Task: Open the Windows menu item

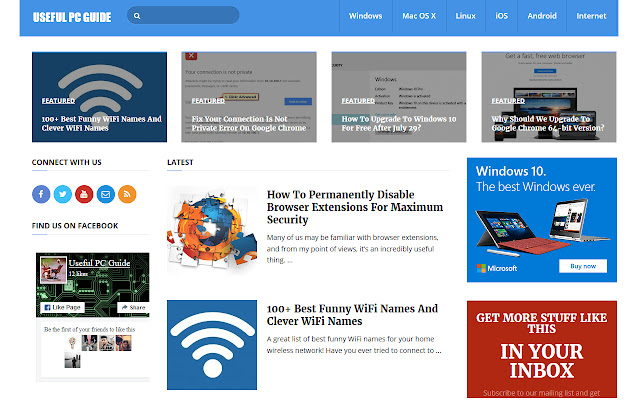Action: coord(365,16)
